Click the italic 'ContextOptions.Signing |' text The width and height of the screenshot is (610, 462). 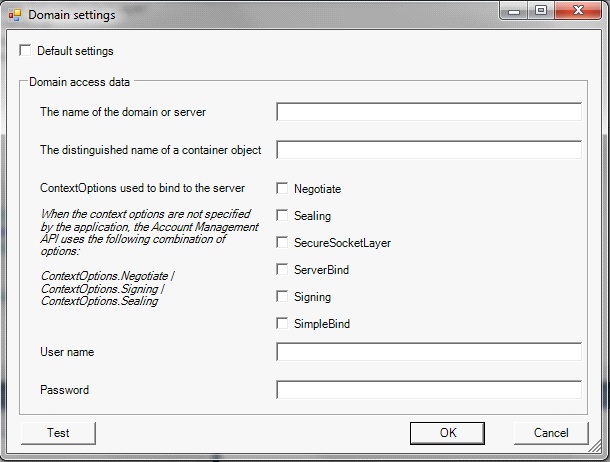coord(103,289)
